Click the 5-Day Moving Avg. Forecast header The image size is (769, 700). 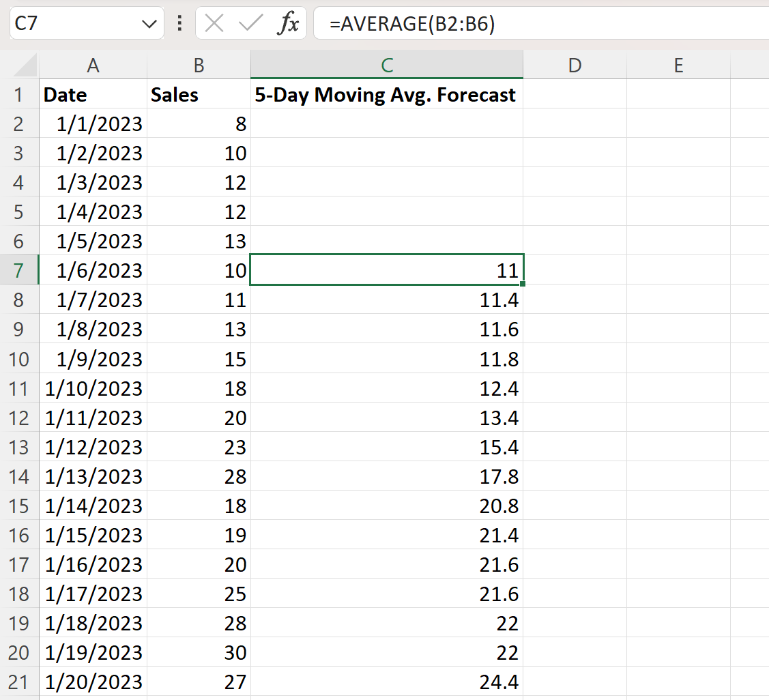[x=386, y=94]
